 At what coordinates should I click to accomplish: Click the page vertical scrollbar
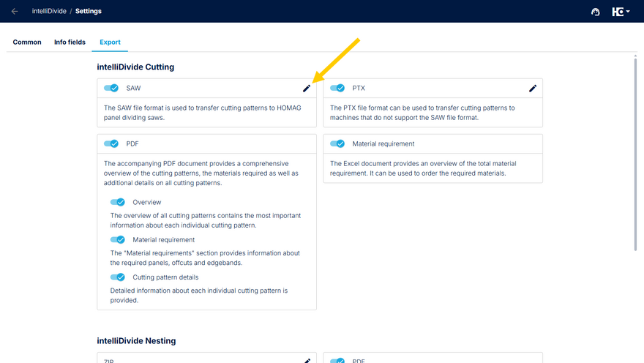coord(635,154)
